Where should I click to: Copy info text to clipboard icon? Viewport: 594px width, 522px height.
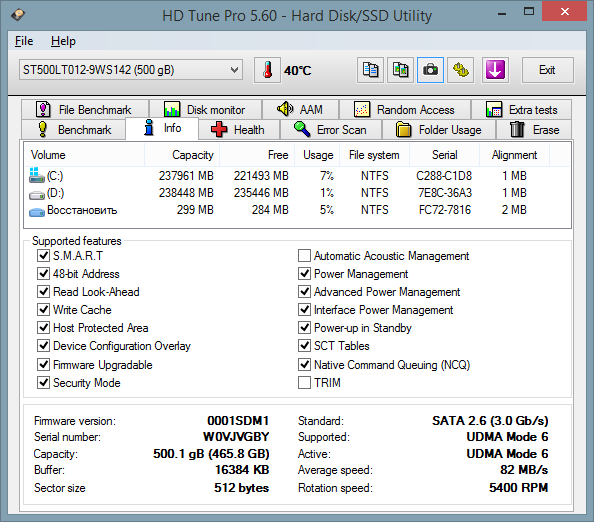coord(370,70)
